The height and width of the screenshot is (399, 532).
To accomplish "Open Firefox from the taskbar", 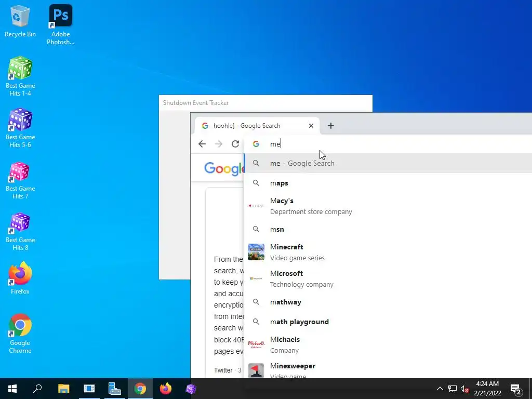I will click(166, 389).
